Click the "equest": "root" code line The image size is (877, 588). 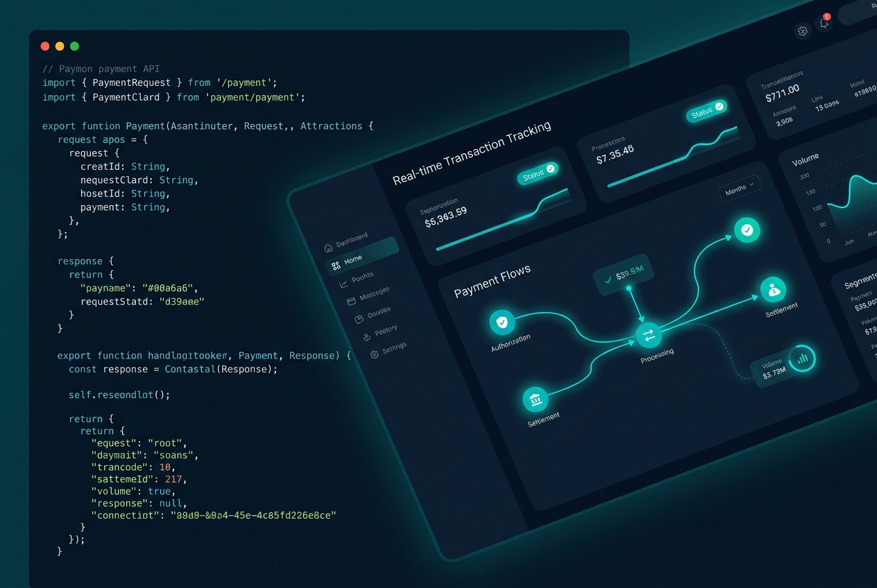pos(139,442)
